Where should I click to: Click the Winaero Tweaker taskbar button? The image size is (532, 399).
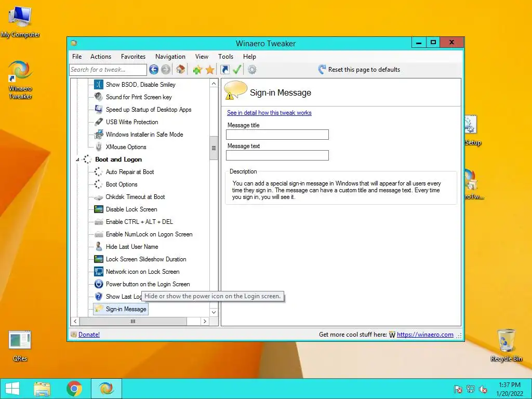(106, 389)
